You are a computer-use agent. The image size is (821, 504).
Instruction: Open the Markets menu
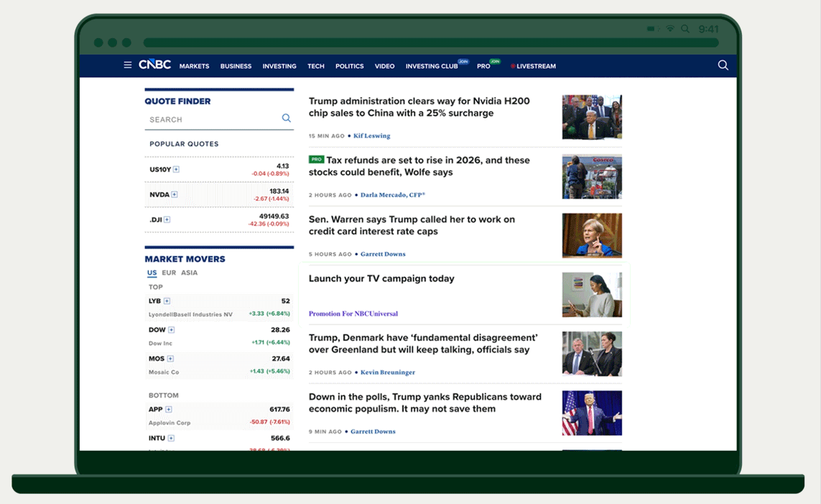pyautogui.click(x=194, y=67)
